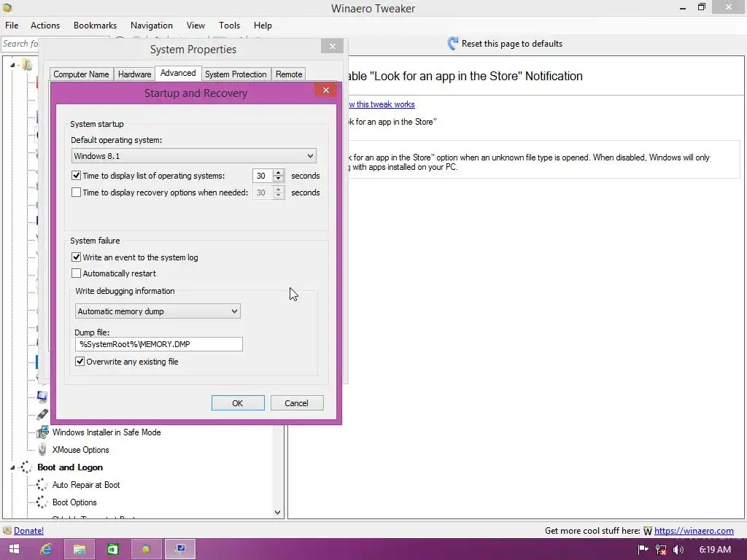
Task: Open the Tools menu
Action: [x=229, y=26]
